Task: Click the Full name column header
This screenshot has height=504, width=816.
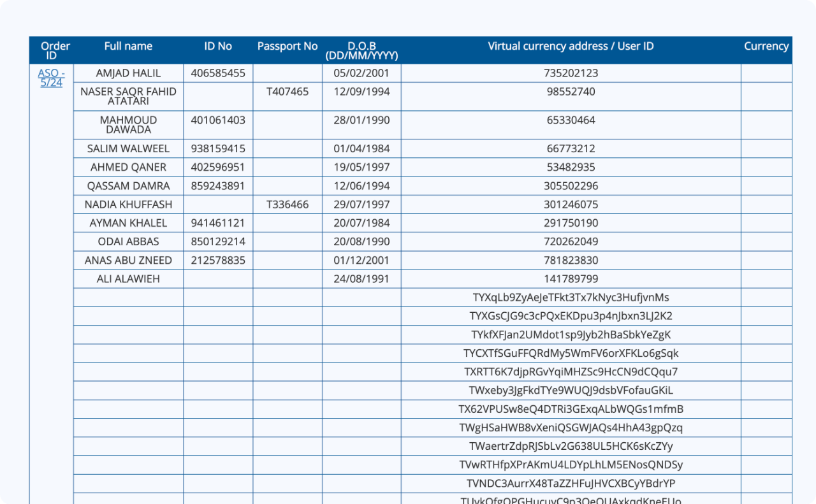Action: point(127,46)
